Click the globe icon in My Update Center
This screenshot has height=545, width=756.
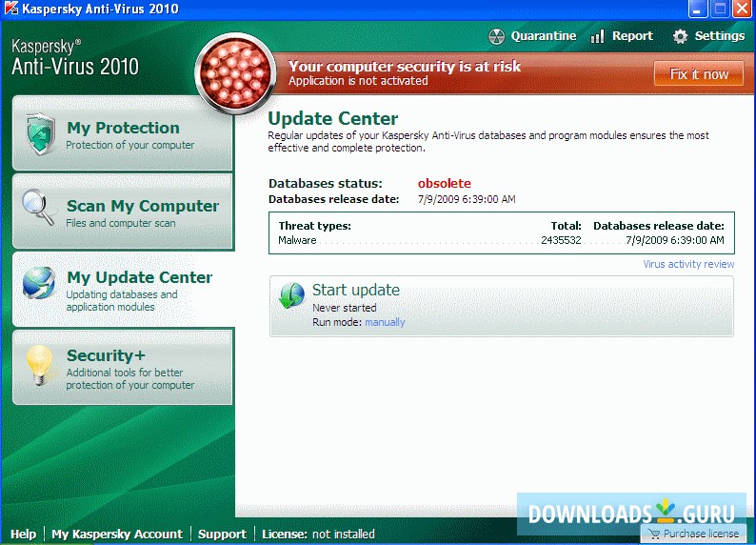(x=39, y=283)
